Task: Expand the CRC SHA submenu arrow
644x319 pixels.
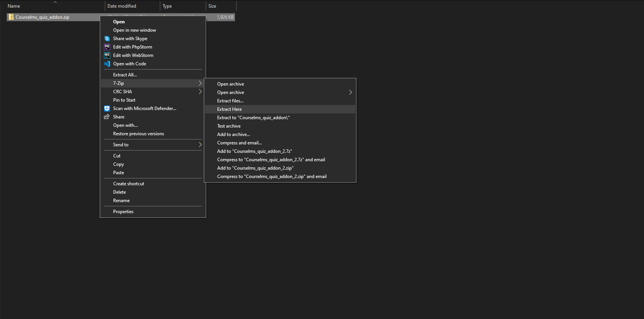Action: coord(200,92)
